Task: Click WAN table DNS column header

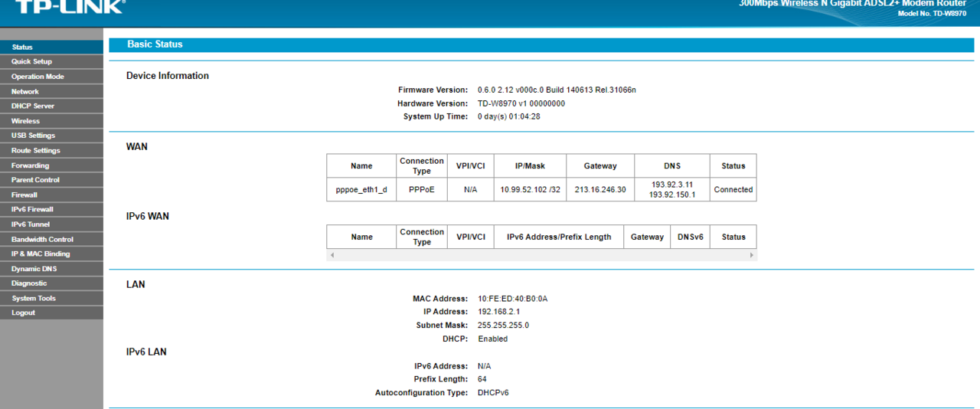Action: pos(672,166)
